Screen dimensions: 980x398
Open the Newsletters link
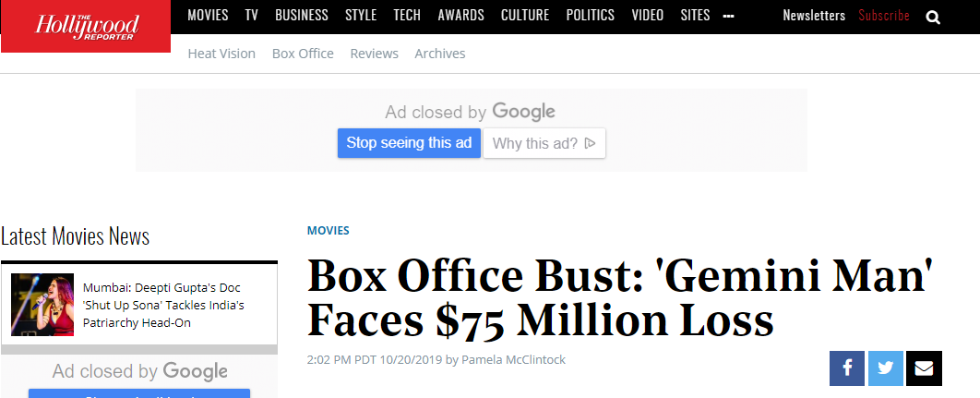coord(814,16)
